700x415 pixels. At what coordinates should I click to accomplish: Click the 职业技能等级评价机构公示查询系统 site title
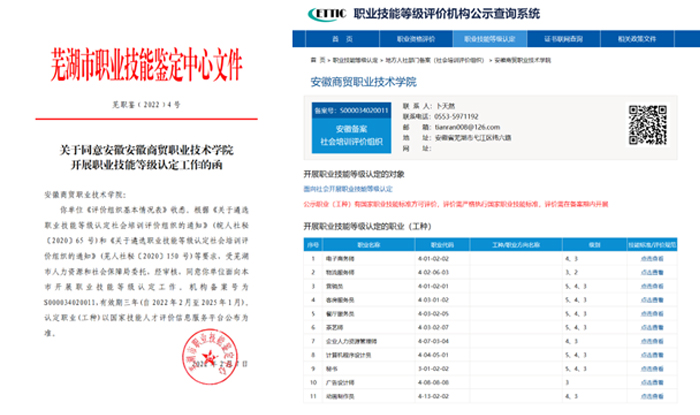pyautogui.click(x=447, y=14)
